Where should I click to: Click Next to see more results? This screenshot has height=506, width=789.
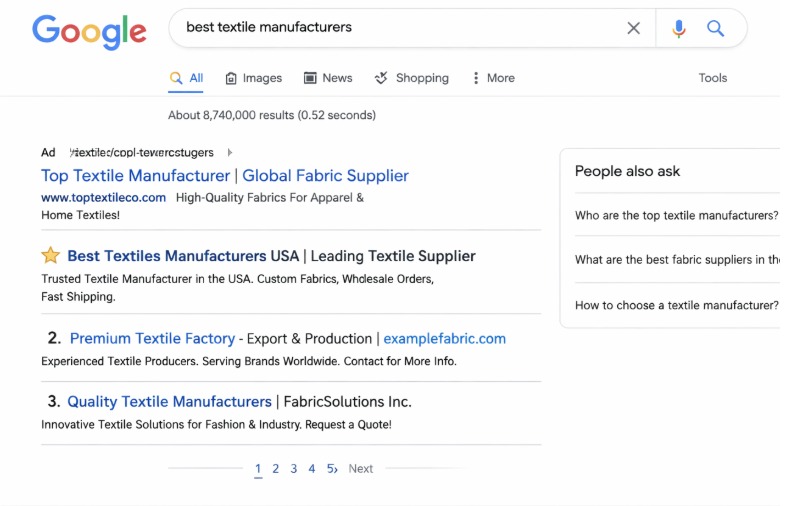(360, 469)
